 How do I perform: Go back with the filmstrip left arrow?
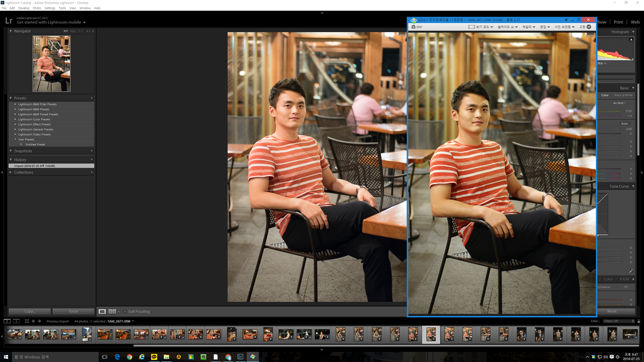point(33,321)
